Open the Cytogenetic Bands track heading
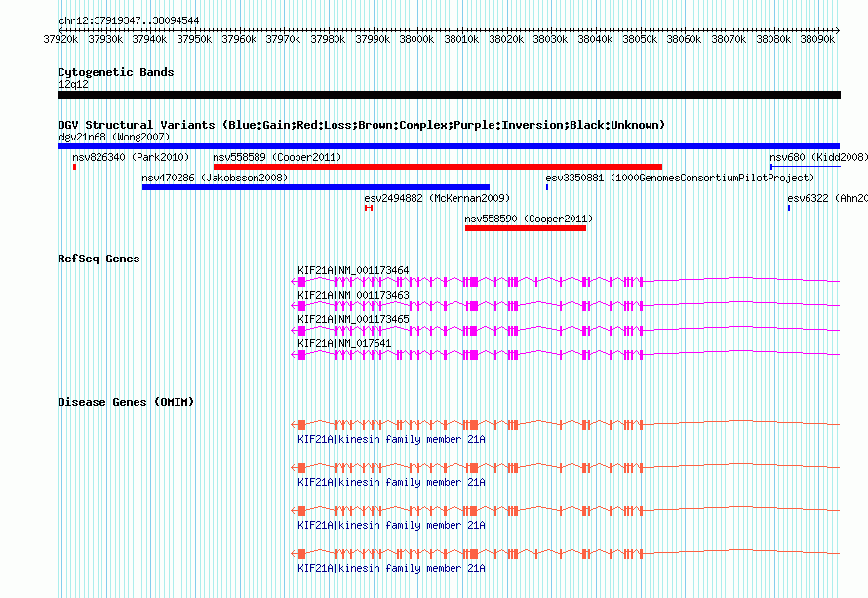Image resolution: width=868 pixels, height=598 pixels. tap(116, 72)
